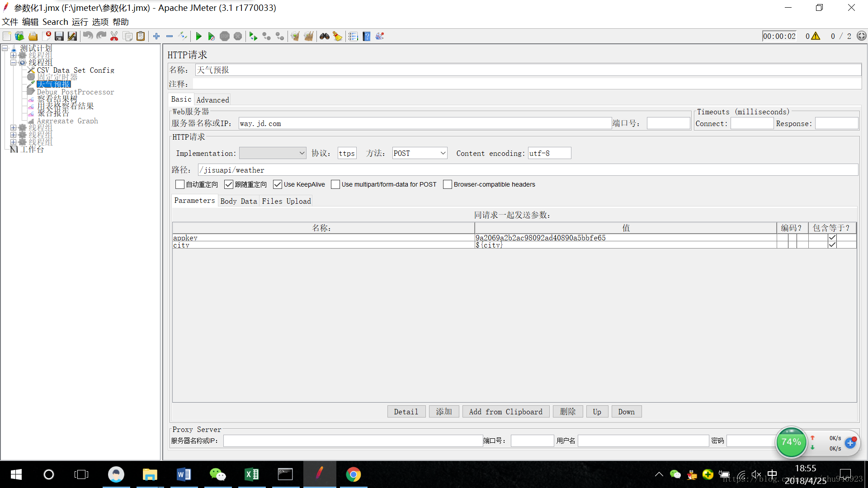Viewport: 868px width, 488px height.
Task: Switch to the Advanced tab
Action: coord(212,100)
